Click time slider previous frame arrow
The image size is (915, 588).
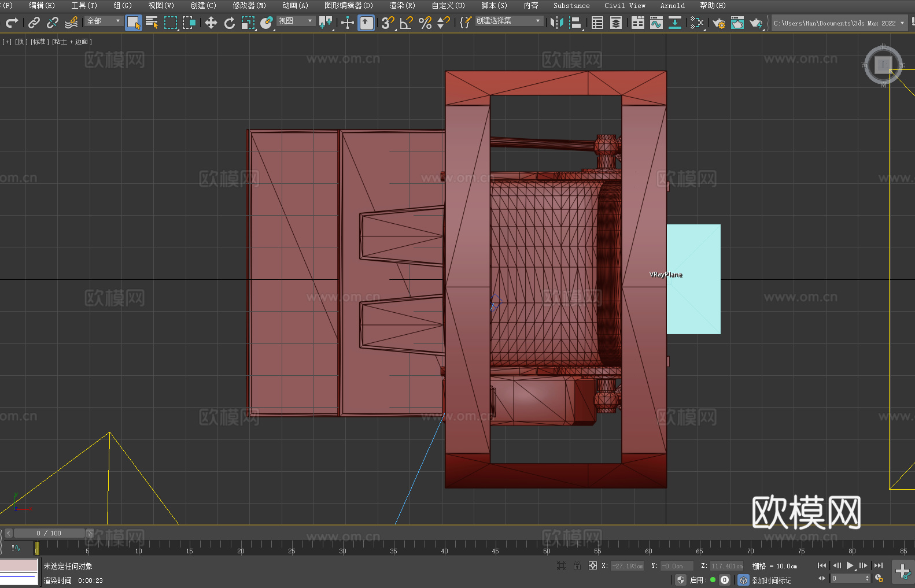(x=9, y=533)
